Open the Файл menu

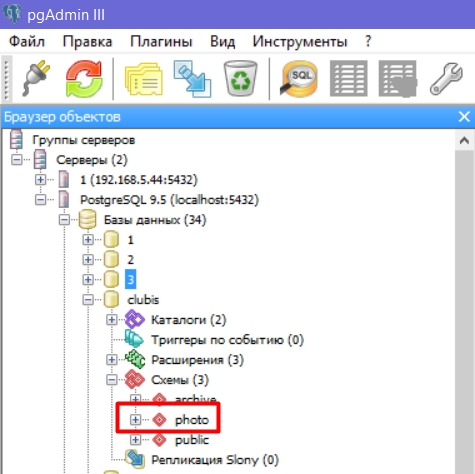27,41
